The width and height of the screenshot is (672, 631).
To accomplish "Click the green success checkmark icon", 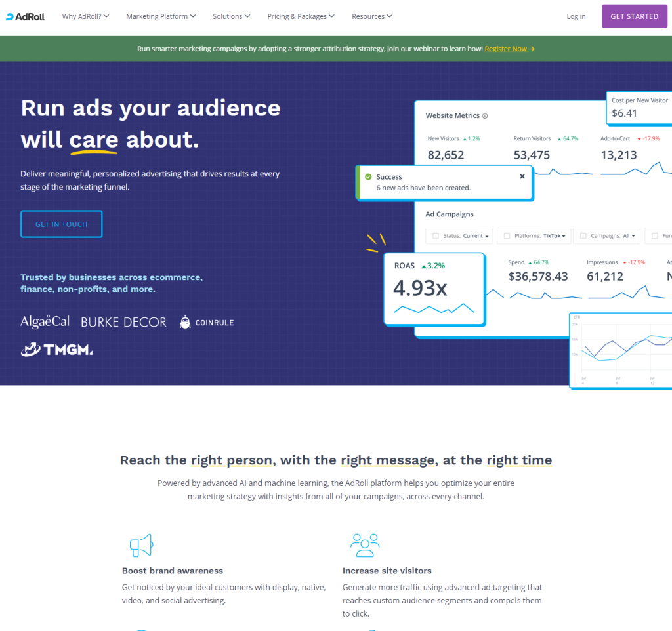I will pyautogui.click(x=369, y=176).
